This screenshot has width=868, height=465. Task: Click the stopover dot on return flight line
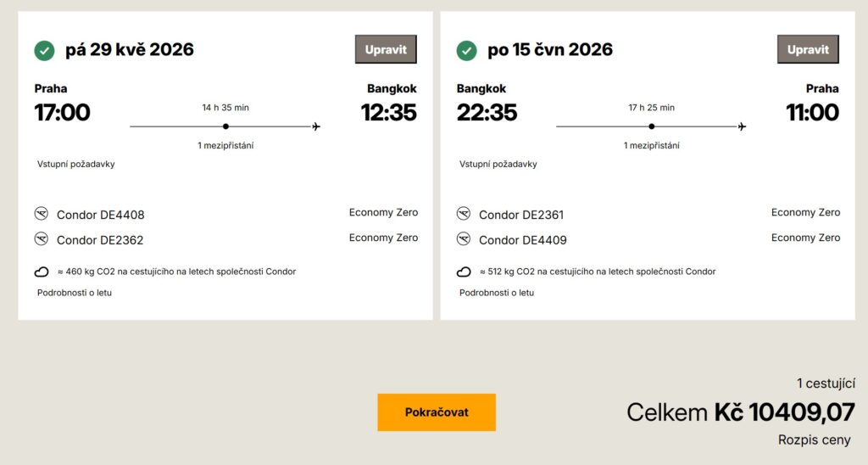click(x=651, y=127)
